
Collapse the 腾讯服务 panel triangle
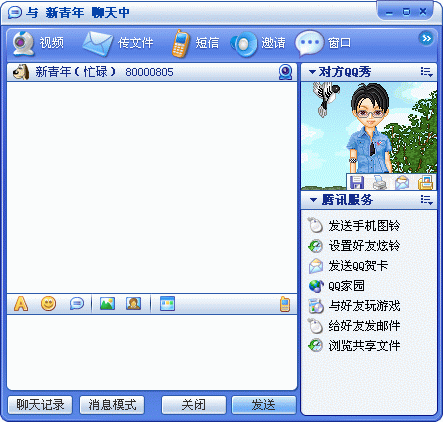(x=313, y=200)
